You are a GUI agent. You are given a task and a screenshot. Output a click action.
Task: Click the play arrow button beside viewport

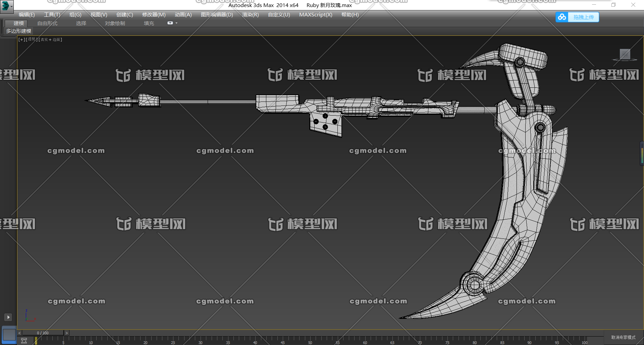coord(8,317)
